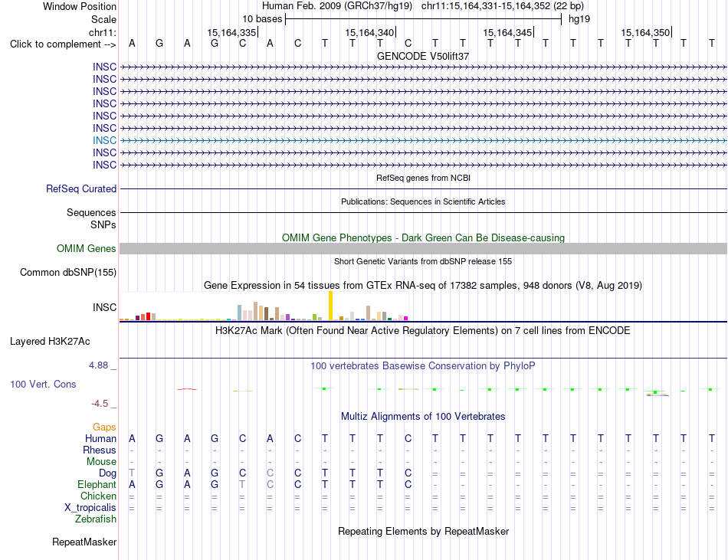
Task: Open the GTEx Gene Expression in 54 tissues title
Action: 423,285
